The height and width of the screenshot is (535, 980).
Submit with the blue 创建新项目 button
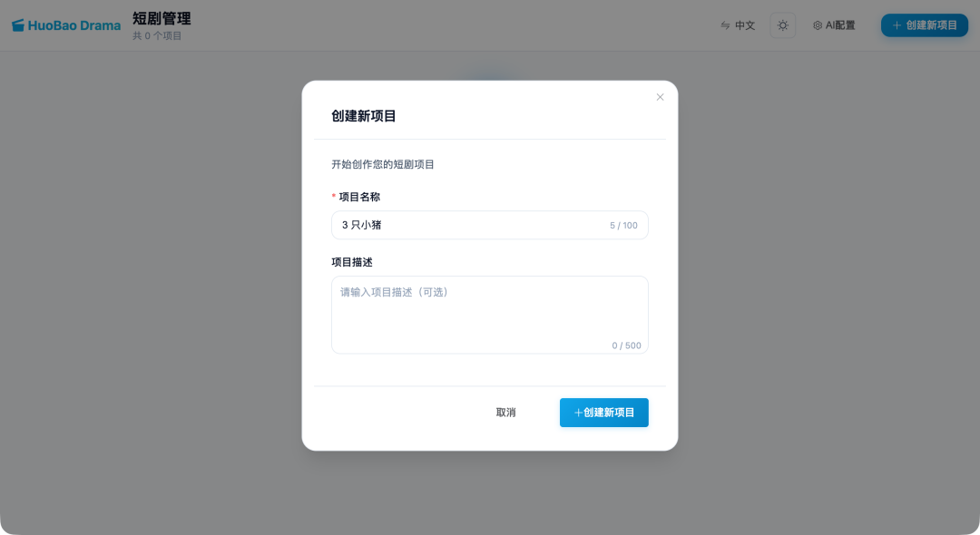603,413
